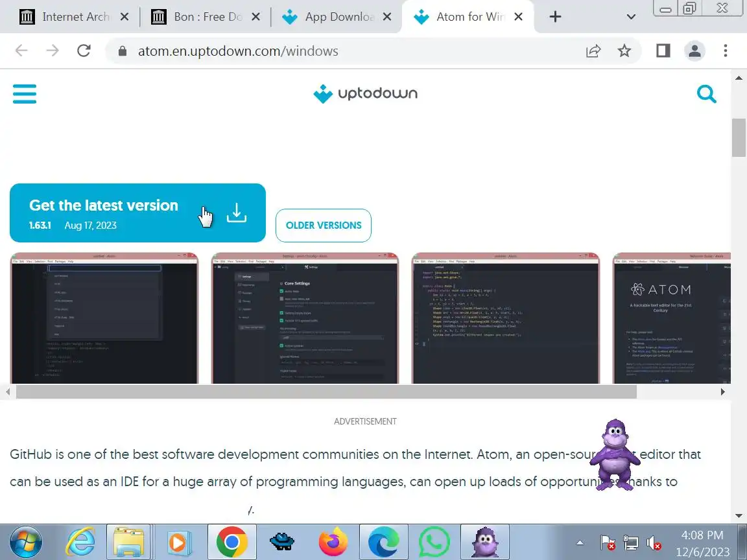Viewport: 747px width, 560px height.
Task: Click the screenshot gallery horizontal scrollbar
Action: [x=326, y=392]
